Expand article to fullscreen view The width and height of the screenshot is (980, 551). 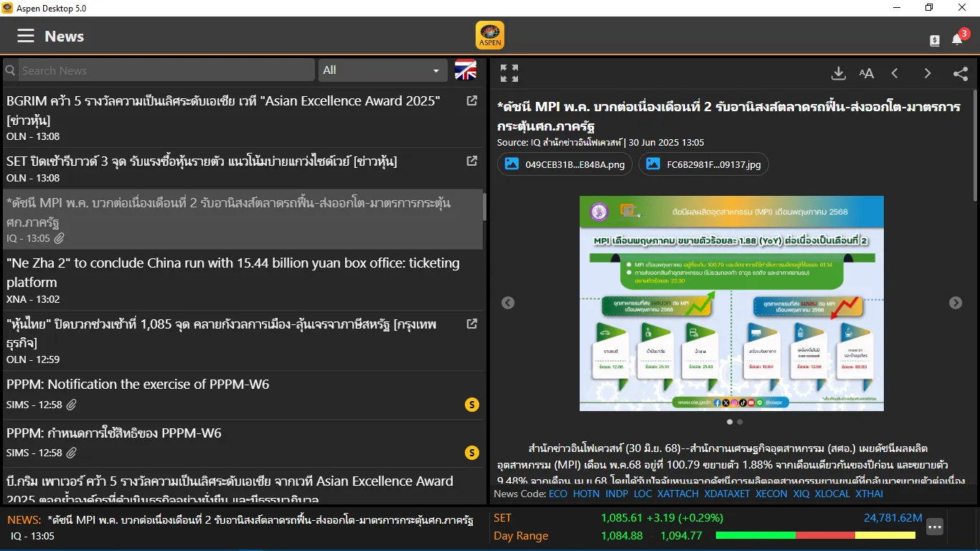point(509,73)
